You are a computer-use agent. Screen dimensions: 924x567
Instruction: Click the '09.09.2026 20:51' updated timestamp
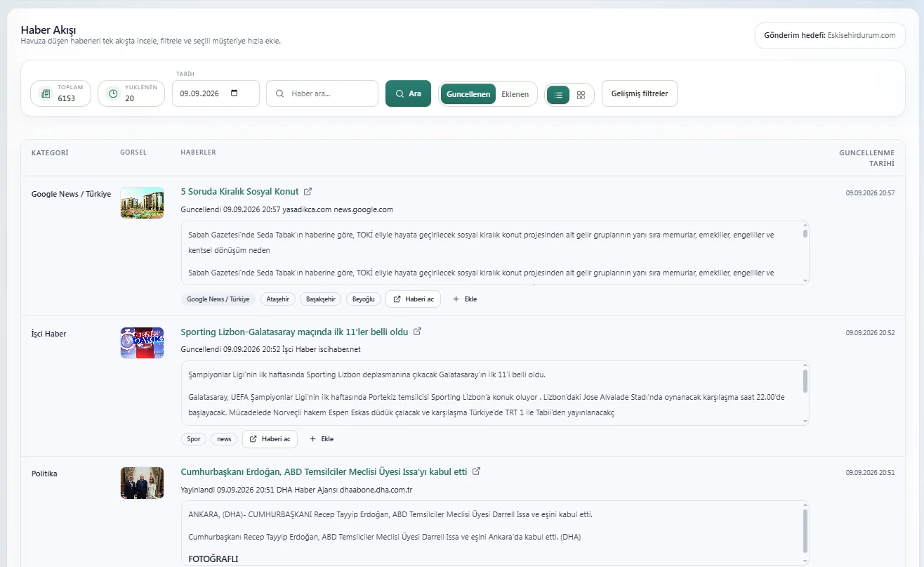coord(870,472)
